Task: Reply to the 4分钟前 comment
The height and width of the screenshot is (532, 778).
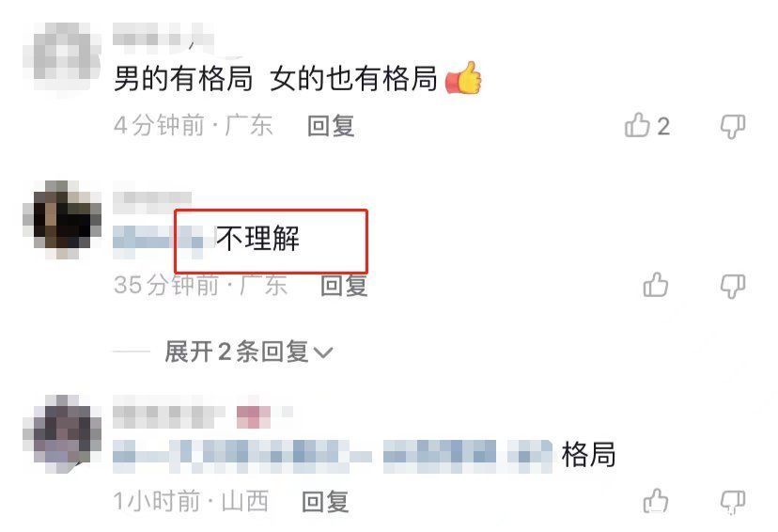Action: coord(331,126)
